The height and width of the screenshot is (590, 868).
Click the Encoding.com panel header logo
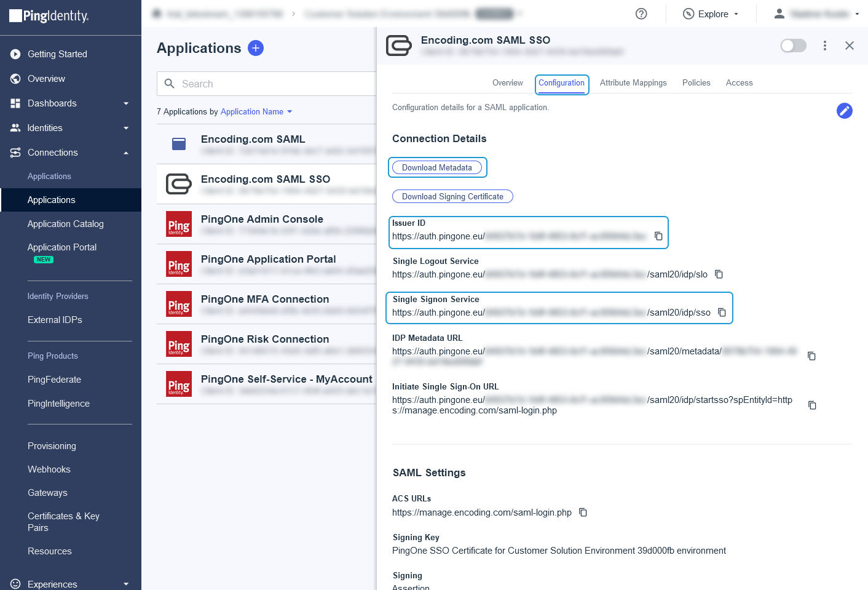[x=398, y=46]
